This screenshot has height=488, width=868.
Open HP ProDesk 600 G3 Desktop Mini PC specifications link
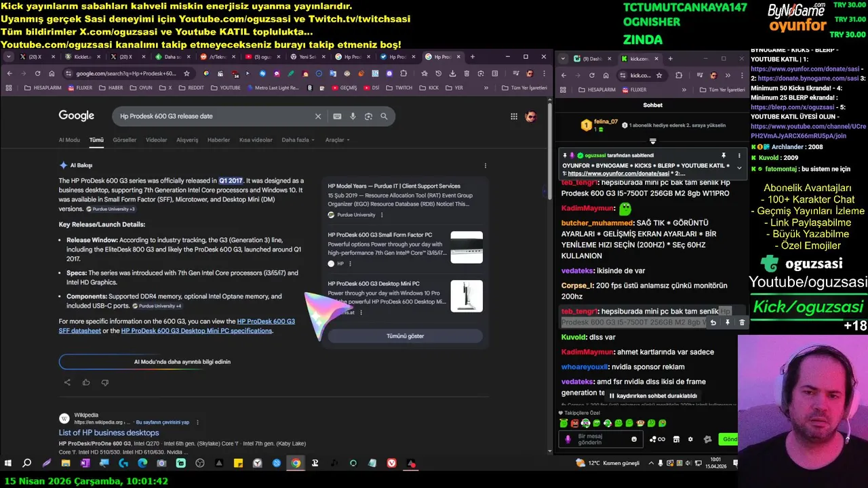(x=197, y=331)
